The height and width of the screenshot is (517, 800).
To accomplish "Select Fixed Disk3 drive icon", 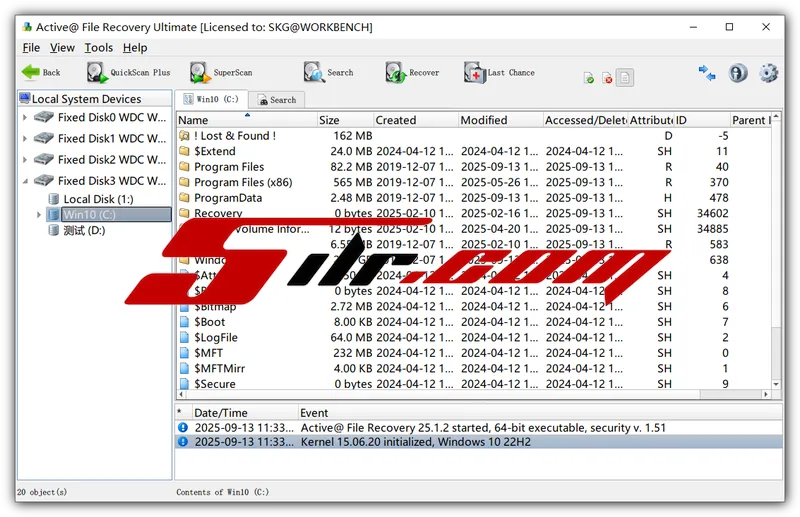I will click(44, 181).
